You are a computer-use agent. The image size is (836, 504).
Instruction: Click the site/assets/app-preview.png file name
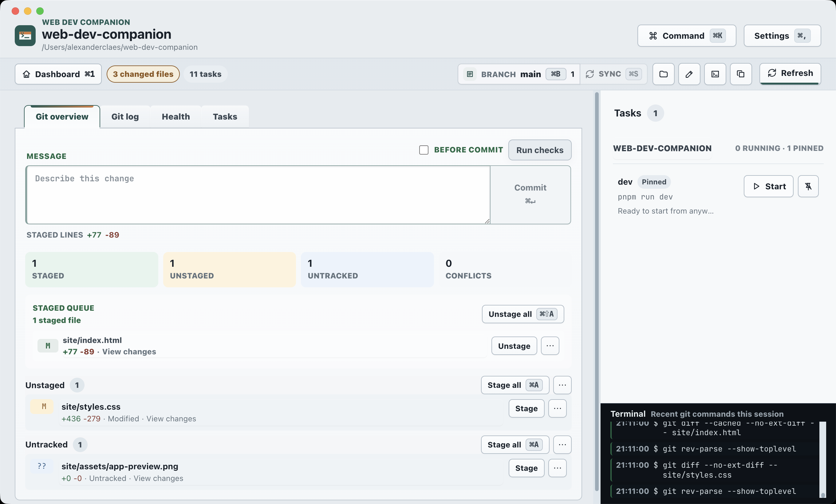(120, 466)
